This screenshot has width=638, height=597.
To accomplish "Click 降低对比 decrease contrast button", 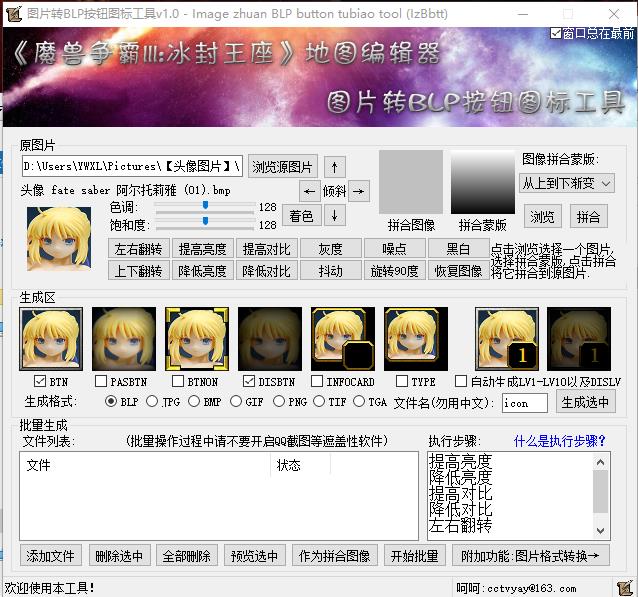I will (x=267, y=271).
